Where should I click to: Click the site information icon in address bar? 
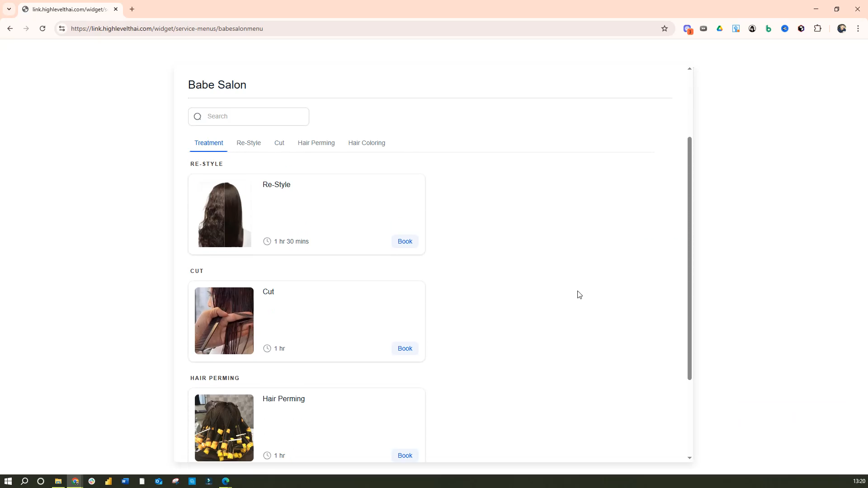(x=62, y=28)
